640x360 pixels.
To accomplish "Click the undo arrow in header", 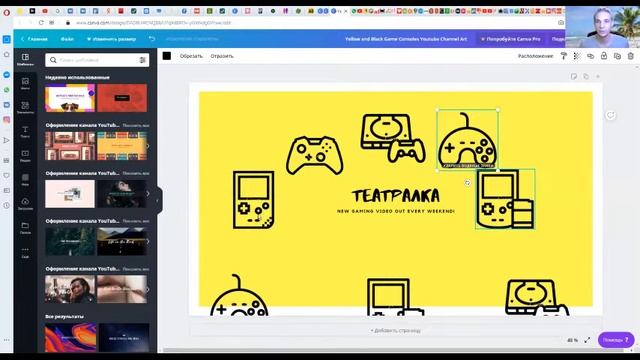I will (152, 39).
